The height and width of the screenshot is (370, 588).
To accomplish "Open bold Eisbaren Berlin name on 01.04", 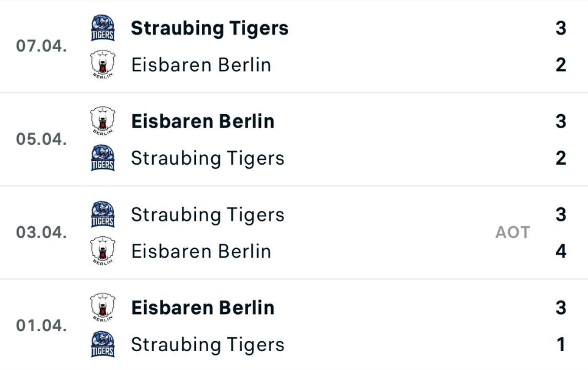I will pyautogui.click(x=203, y=308).
